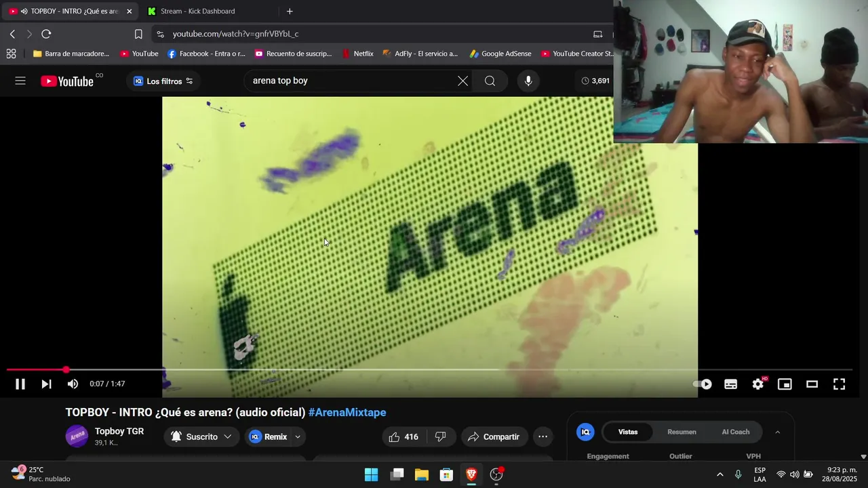The width and height of the screenshot is (868, 488).
Task: Pause the video playback
Action: tap(20, 384)
